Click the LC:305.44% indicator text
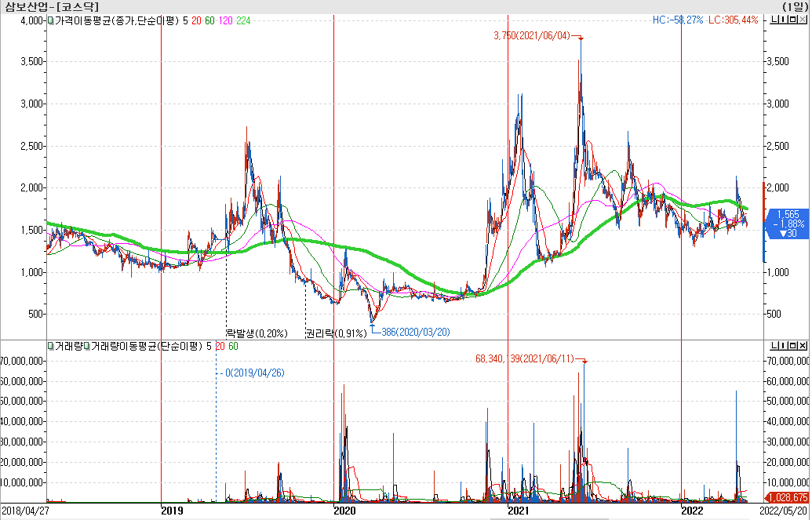The image size is (812, 520). (734, 20)
